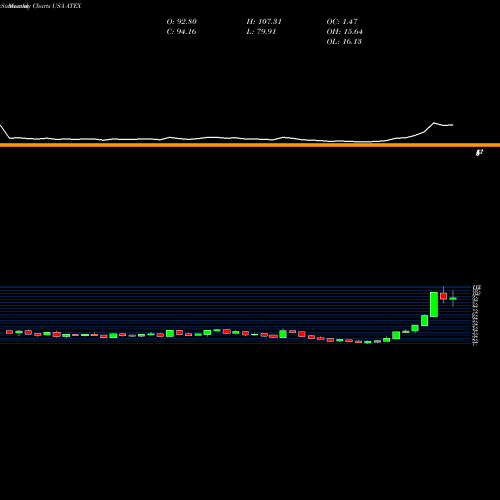Select the OC: 1.47 reading
The height and width of the screenshot is (500, 500).
pos(342,22)
